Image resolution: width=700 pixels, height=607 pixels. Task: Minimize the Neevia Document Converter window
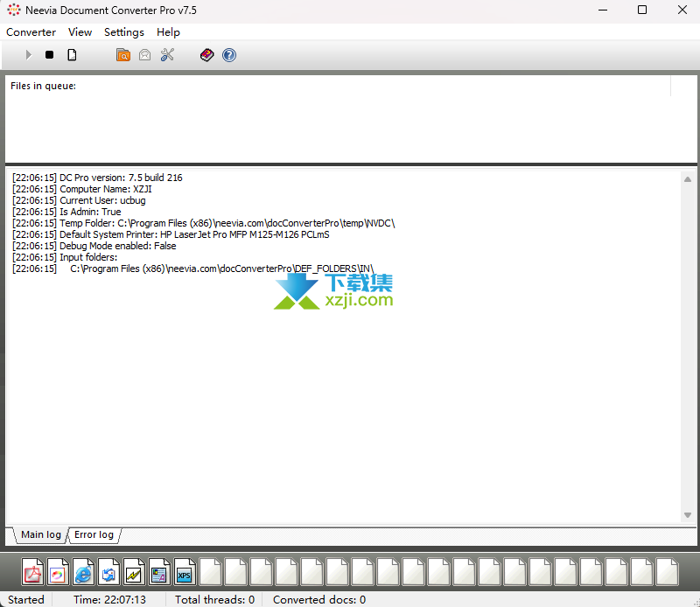603,10
